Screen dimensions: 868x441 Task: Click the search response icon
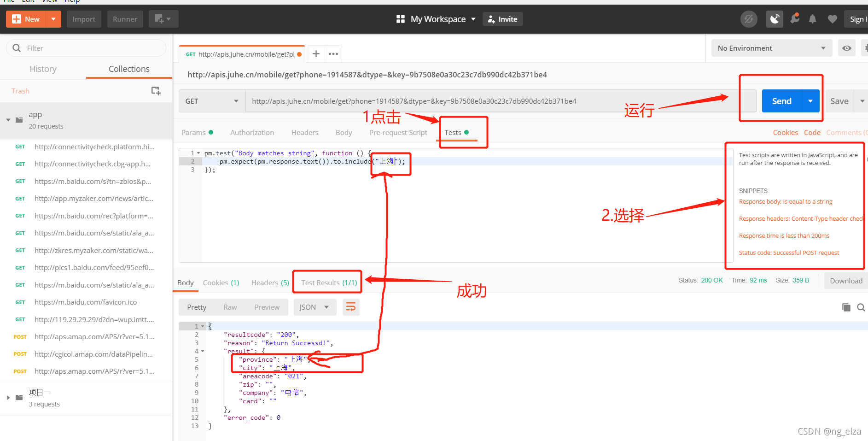tap(861, 307)
